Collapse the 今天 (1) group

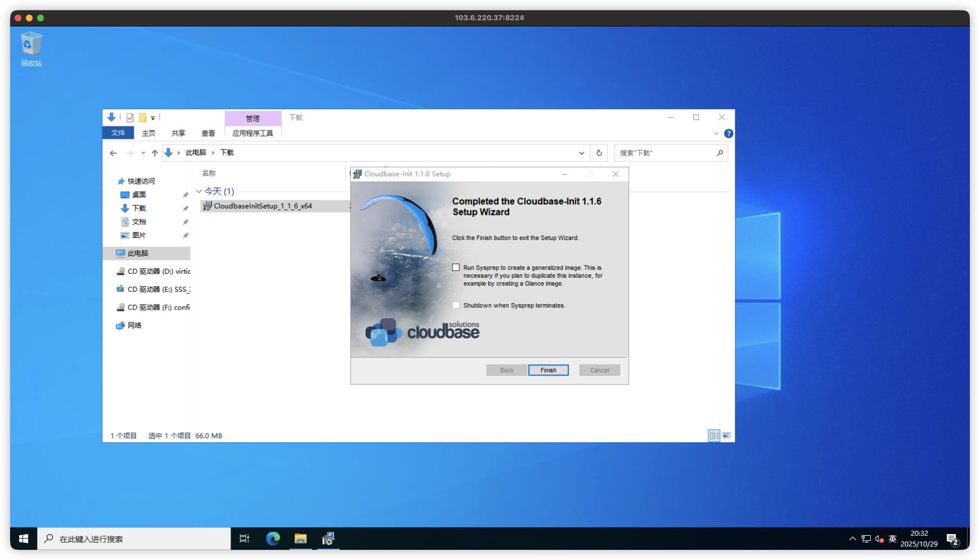199,192
